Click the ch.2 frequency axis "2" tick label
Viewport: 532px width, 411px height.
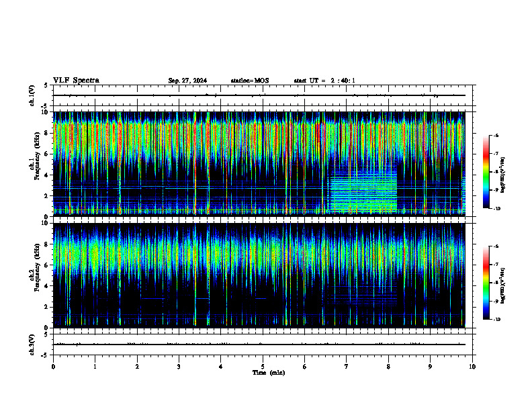coord(48,307)
